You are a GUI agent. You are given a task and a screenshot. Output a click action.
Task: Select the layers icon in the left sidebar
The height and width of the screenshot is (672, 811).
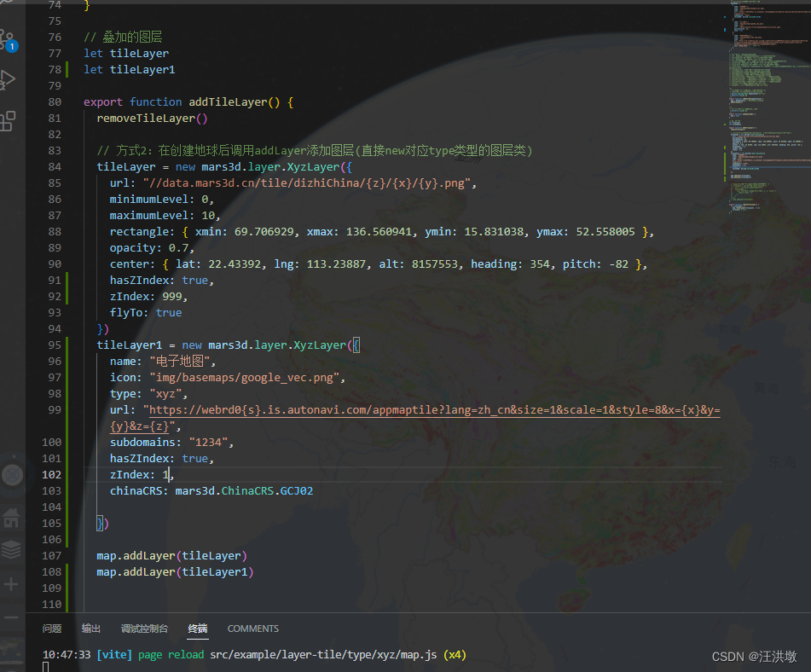click(x=11, y=549)
